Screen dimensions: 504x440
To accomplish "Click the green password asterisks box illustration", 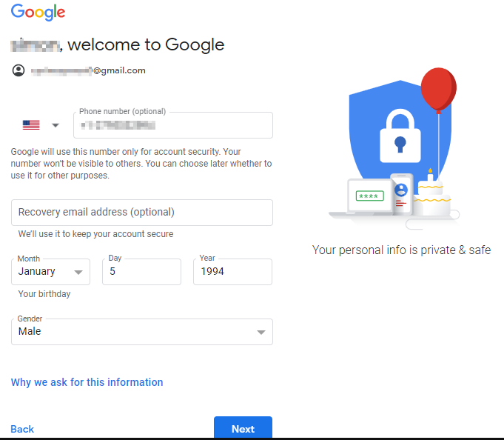I will click(x=369, y=196).
